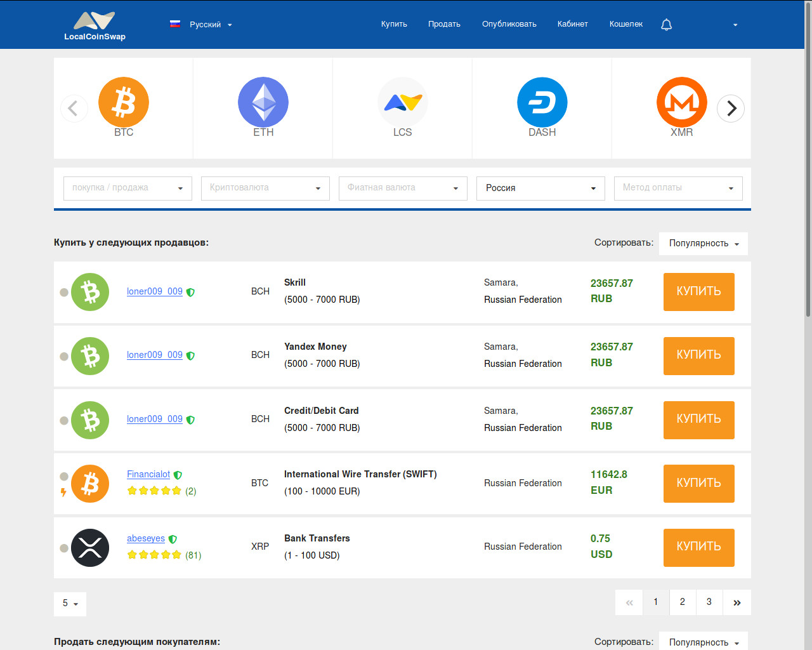Open the Россия country dropdown
The height and width of the screenshot is (650, 812).
pos(540,188)
